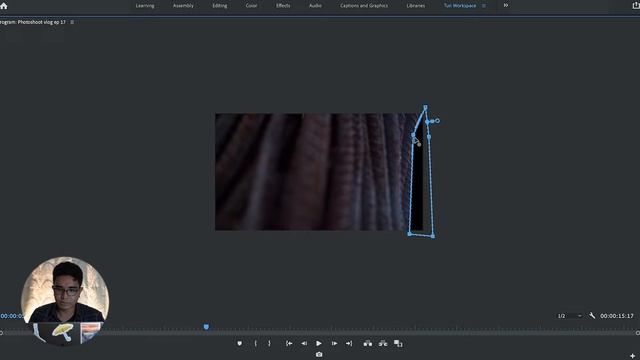Click the Extract button
The width and height of the screenshot is (640, 360).
coord(383,344)
